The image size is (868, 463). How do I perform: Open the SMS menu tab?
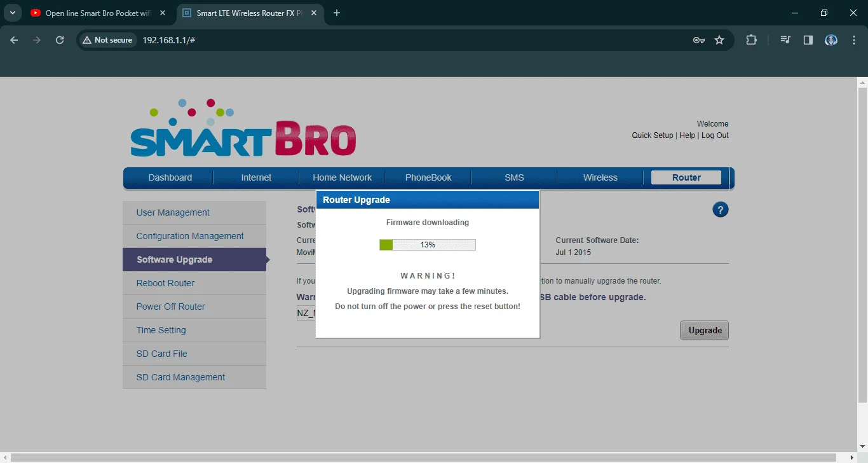click(514, 177)
